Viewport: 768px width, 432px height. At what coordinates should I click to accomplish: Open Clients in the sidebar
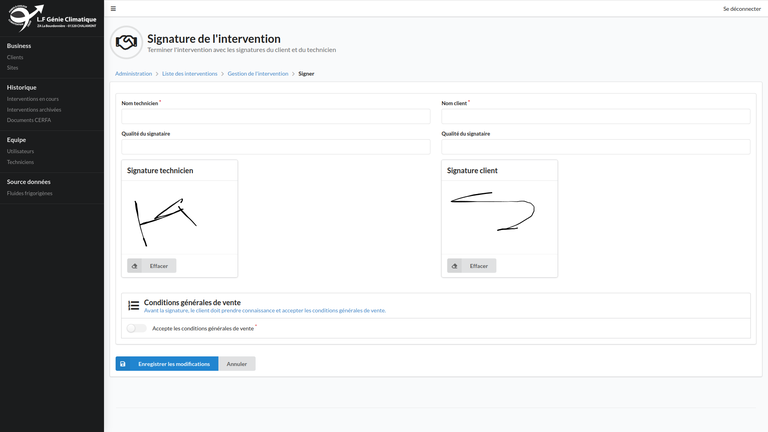(x=15, y=57)
